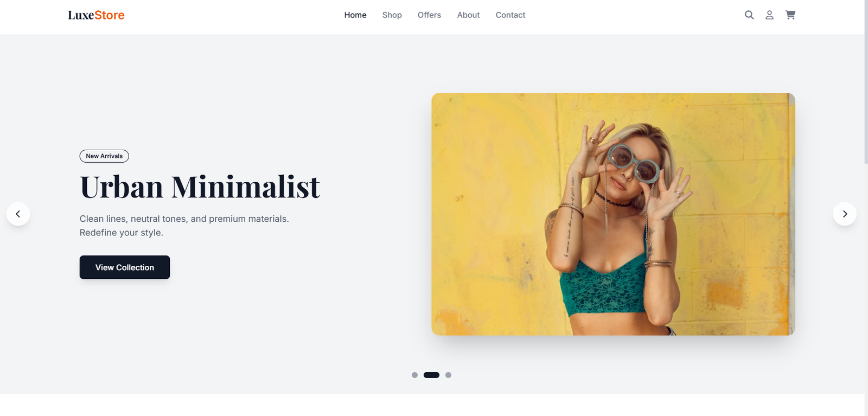Navigate to the About page
This screenshot has height=416, width=868.
(x=468, y=15)
